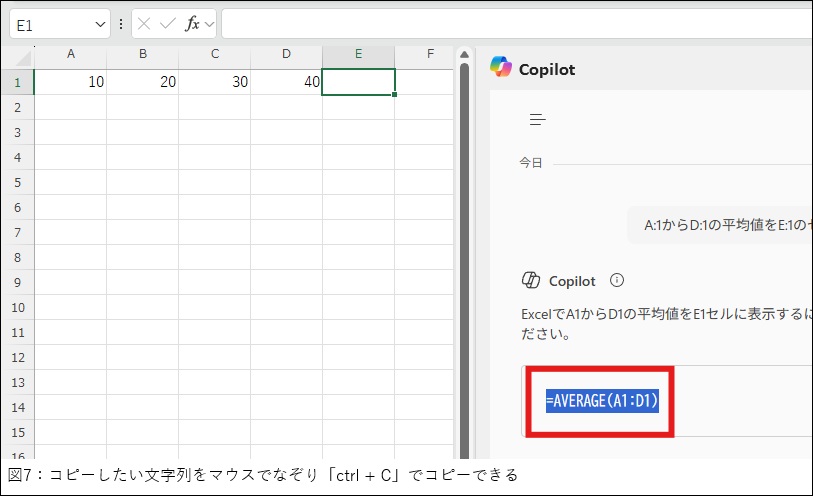Click the three-dot formula bar resize handle
The image size is (813, 497).
[121, 24]
